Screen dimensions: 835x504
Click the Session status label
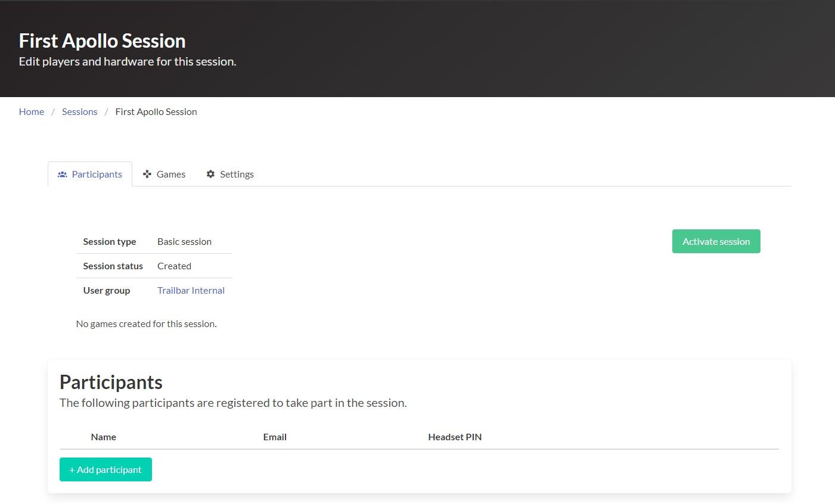pos(113,266)
